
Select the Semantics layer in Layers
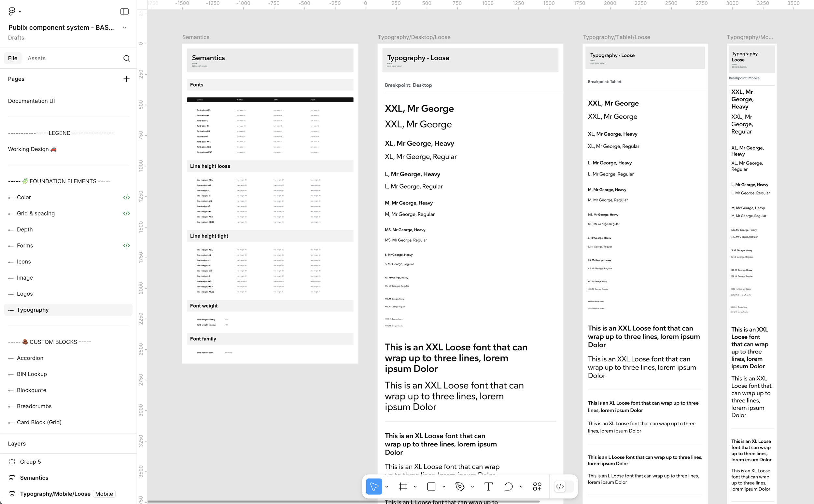(34, 478)
